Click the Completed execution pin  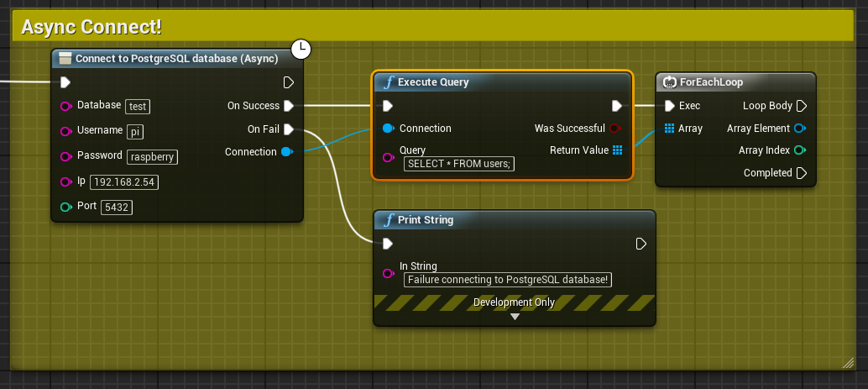tap(801, 173)
